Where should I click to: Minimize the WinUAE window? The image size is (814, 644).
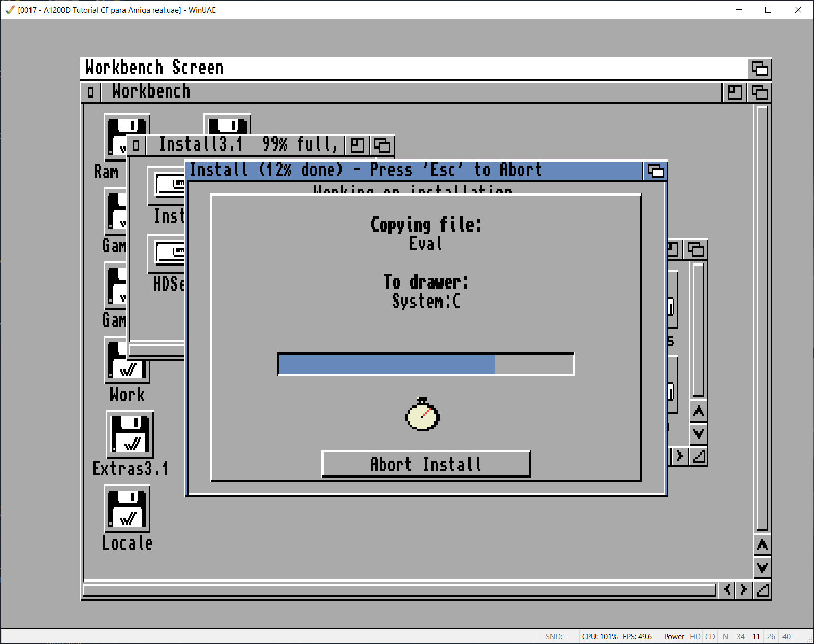[x=739, y=10]
